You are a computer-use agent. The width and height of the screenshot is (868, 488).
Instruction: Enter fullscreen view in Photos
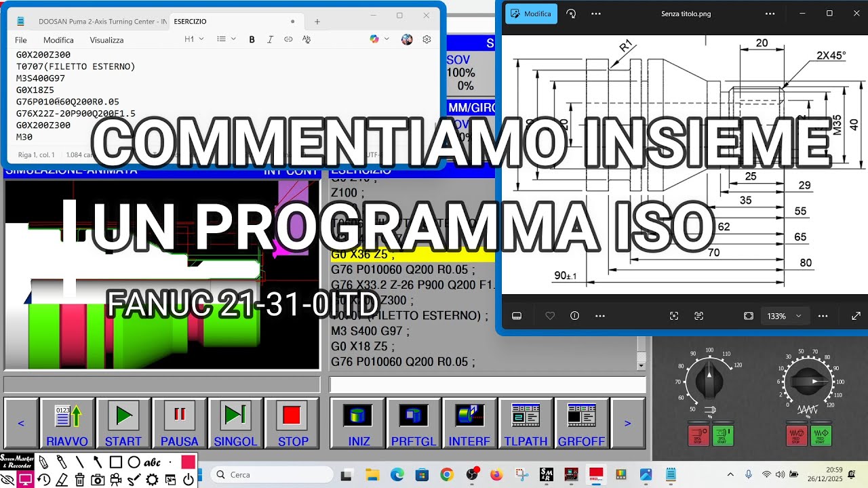click(856, 316)
